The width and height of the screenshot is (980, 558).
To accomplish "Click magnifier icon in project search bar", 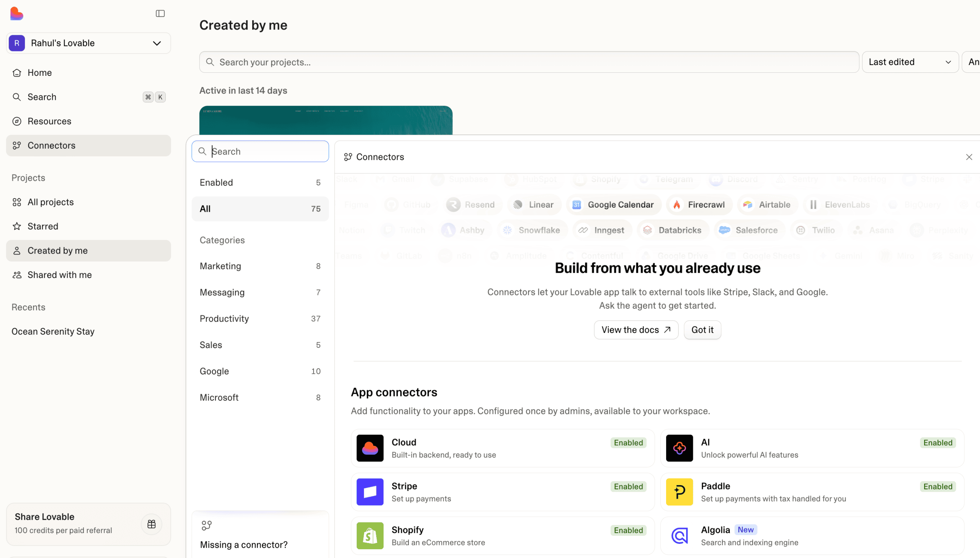I will pyautogui.click(x=210, y=62).
